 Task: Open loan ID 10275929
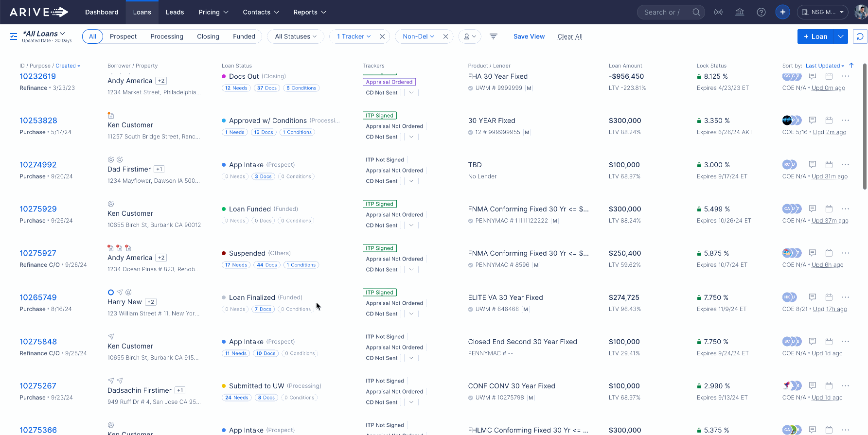pos(38,209)
